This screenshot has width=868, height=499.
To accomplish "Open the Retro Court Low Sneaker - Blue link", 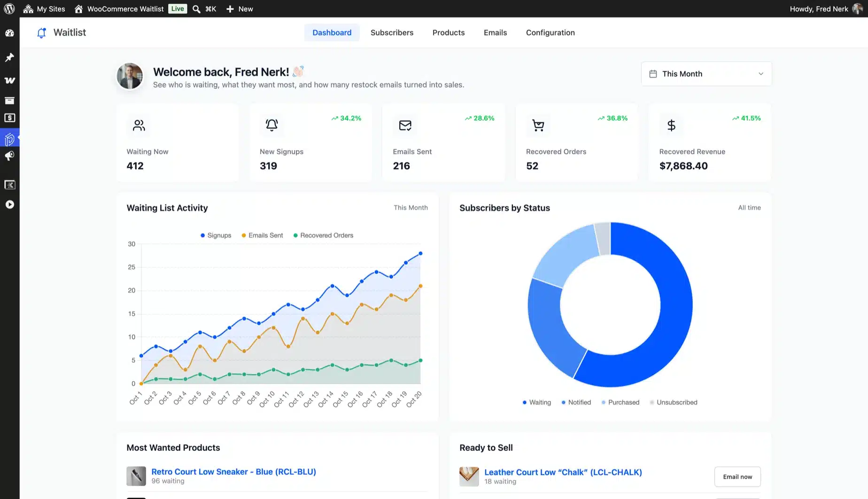I will tap(233, 472).
